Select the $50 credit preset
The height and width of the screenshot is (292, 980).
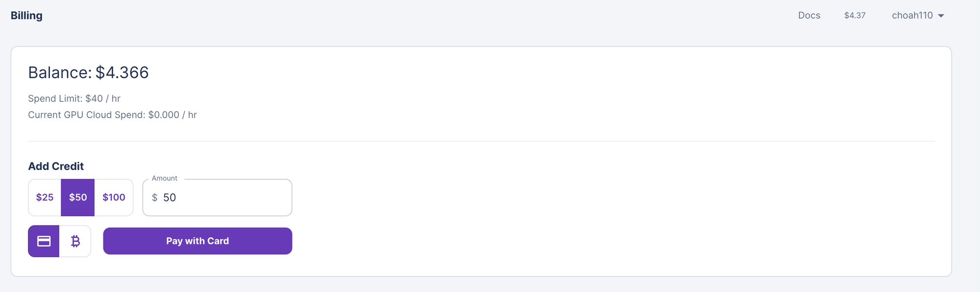click(x=78, y=197)
